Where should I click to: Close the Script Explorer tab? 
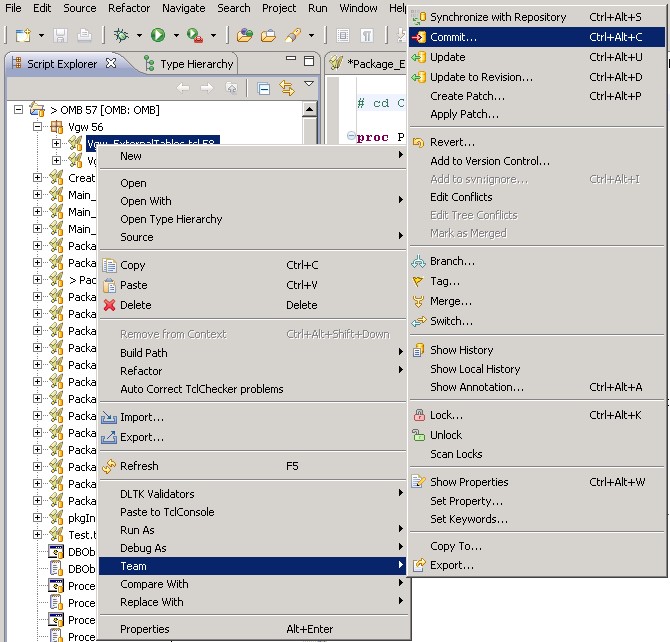111,63
